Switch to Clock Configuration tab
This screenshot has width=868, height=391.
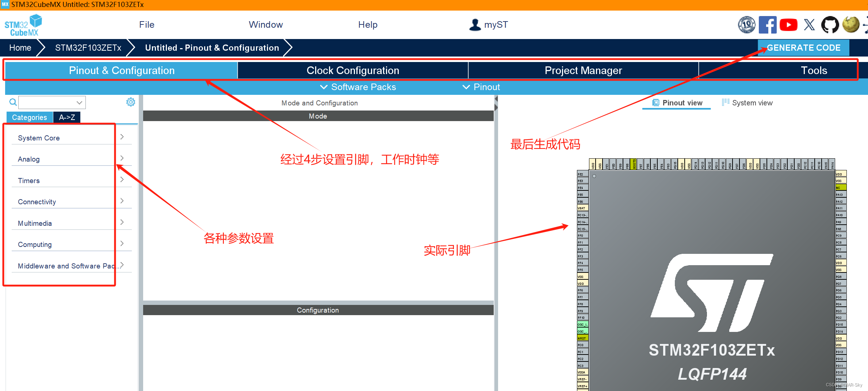point(353,70)
